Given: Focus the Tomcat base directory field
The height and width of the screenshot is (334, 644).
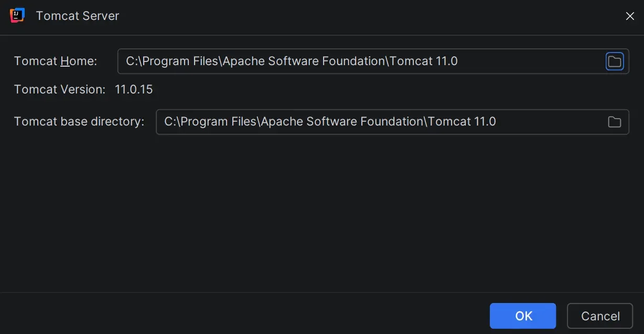Looking at the screenshot, I should tap(551, 122).
